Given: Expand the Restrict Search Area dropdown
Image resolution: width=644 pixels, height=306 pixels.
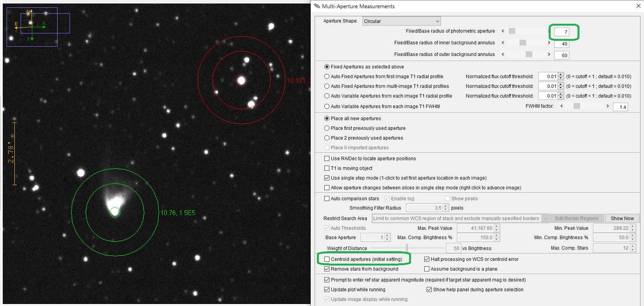Looking at the screenshot, I should click(545, 219).
